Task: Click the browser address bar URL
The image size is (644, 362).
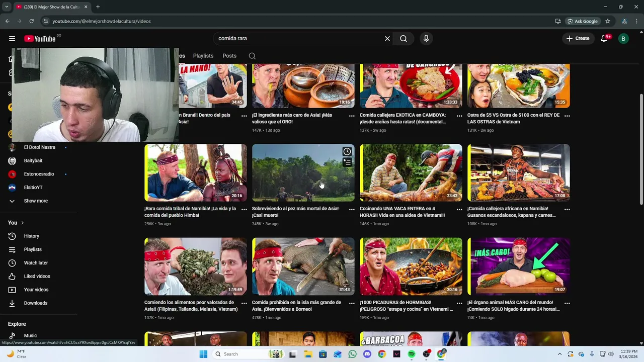Action: point(102,21)
